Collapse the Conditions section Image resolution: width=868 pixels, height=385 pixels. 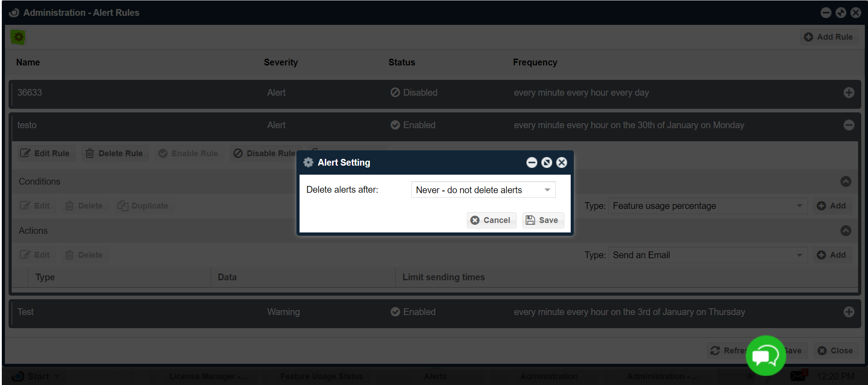coord(845,181)
